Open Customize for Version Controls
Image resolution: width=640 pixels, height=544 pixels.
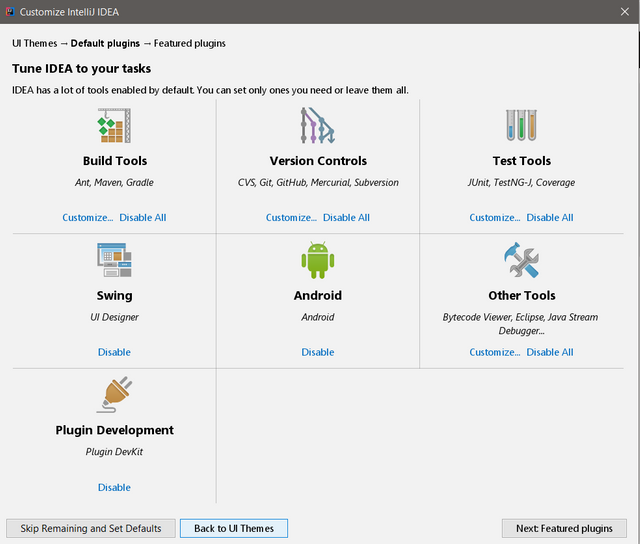pos(291,218)
